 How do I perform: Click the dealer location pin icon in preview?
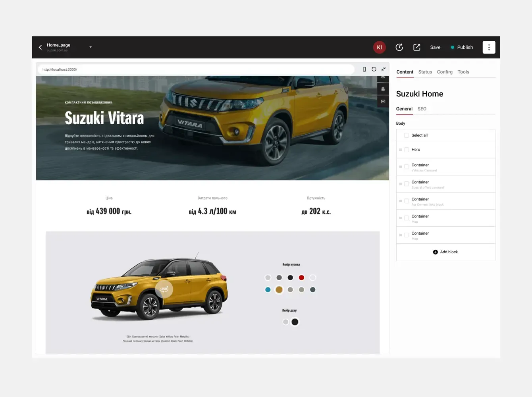(x=383, y=89)
